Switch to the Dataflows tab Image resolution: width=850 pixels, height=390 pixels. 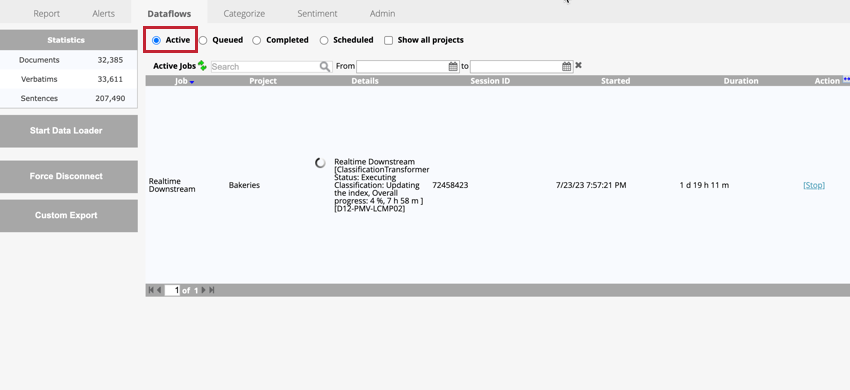pos(169,14)
